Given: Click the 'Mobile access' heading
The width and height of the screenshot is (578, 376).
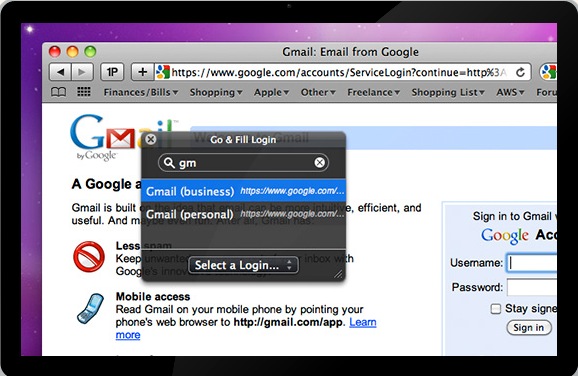Looking at the screenshot, I should [153, 297].
